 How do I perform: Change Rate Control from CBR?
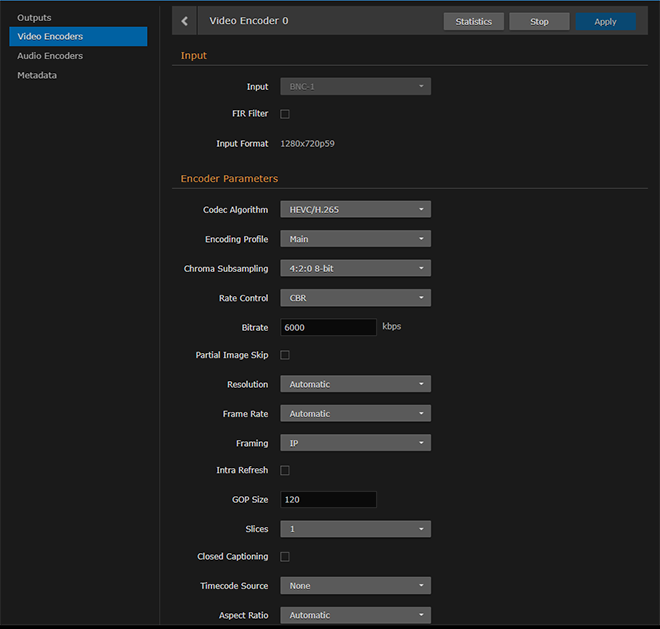355,297
